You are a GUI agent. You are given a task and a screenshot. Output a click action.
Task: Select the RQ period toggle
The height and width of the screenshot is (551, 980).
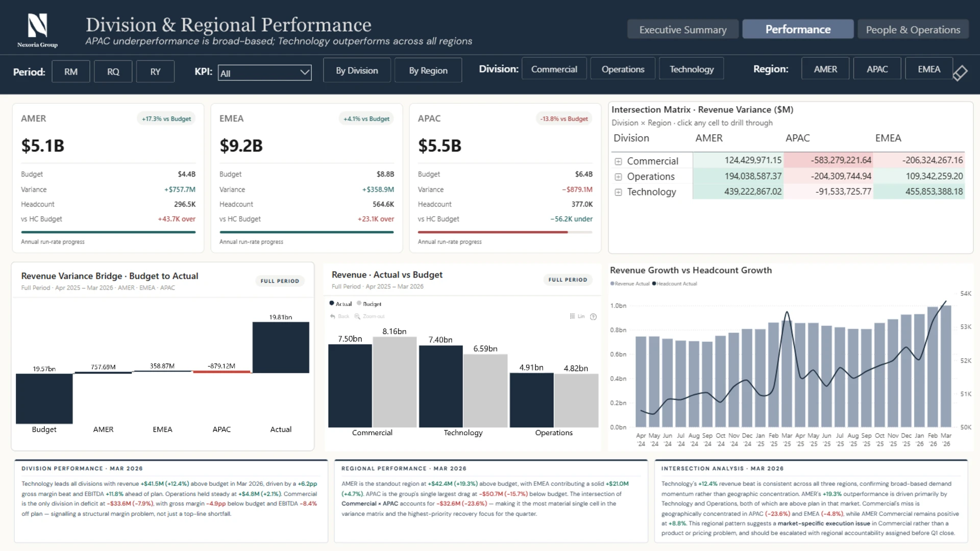[113, 71]
